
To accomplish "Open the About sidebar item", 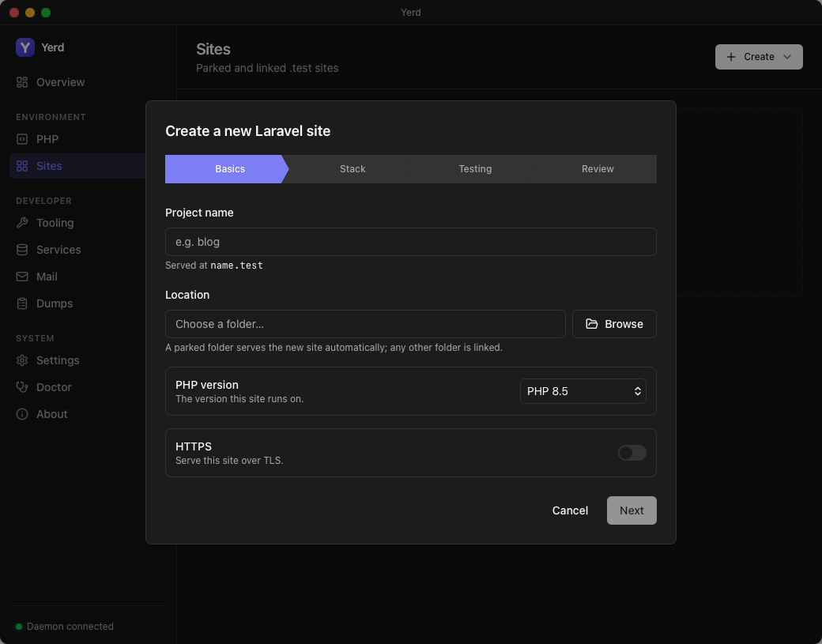I will (x=88, y=414).
